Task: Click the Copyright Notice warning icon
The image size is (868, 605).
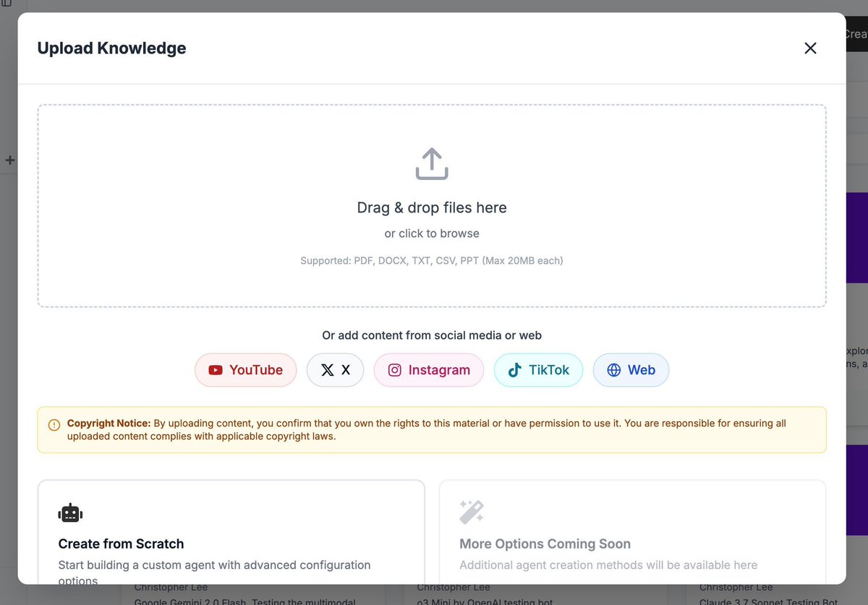Action: [x=54, y=425]
